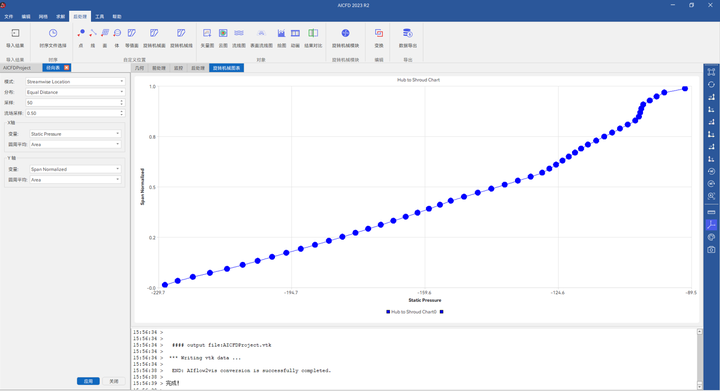This screenshot has width=720, height=391.
Task: Expand the Streamwise Location mode dropdown
Action: (75, 82)
